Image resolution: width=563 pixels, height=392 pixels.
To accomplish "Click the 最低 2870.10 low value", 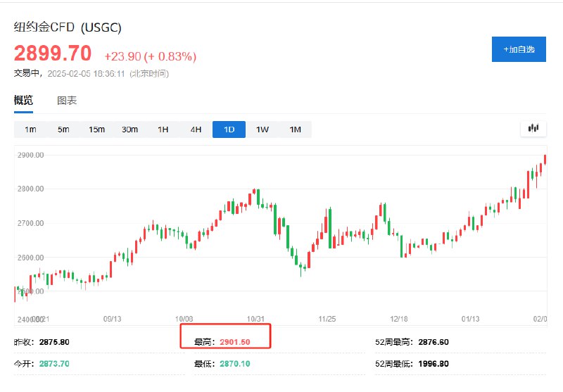I will click(x=235, y=364).
